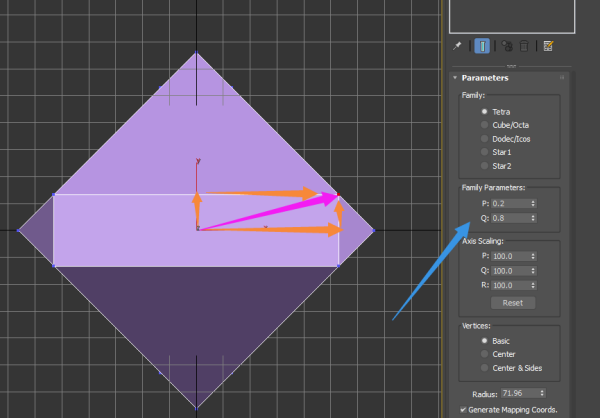Click the "Family:" group label

(x=473, y=95)
